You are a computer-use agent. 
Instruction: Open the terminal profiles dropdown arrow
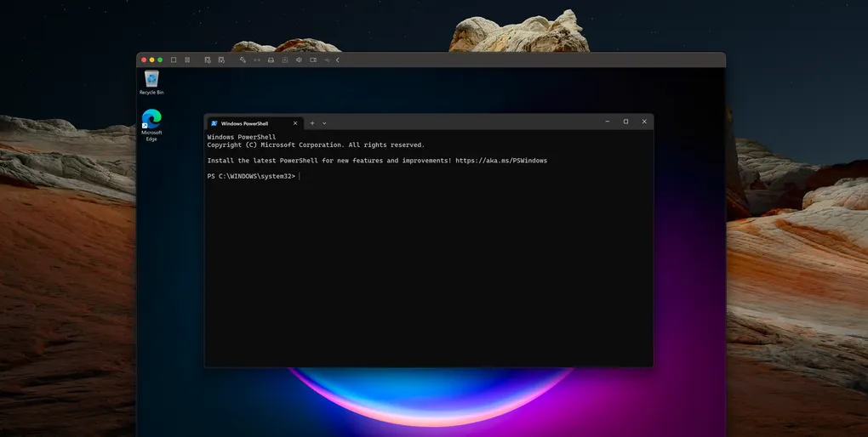(x=324, y=123)
